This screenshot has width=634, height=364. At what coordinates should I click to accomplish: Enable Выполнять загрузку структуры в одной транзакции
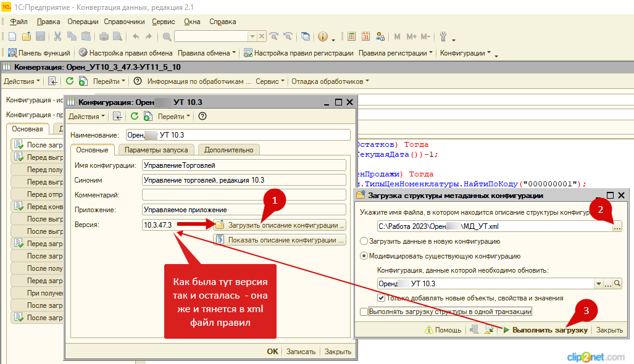point(364,312)
